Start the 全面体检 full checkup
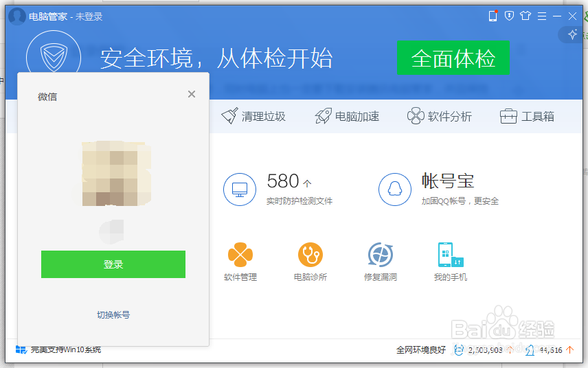 point(453,58)
